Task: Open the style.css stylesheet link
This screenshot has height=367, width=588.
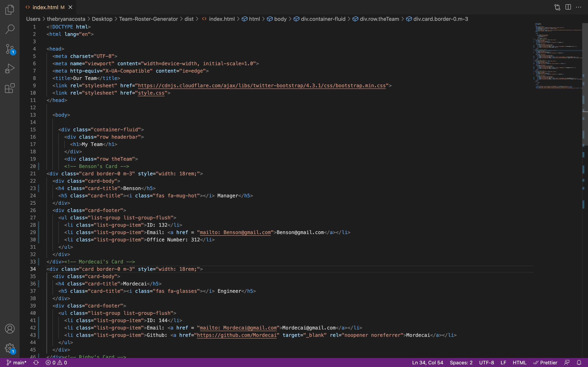Action: (151, 93)
